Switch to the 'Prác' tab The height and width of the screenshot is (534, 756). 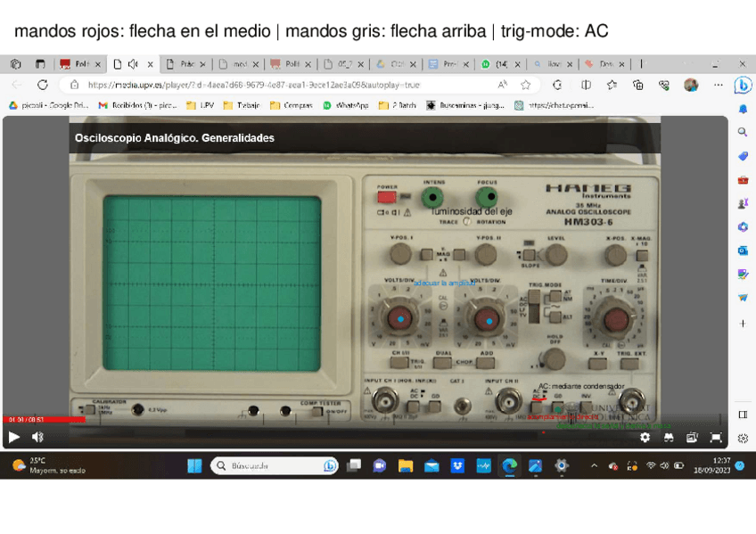tap(185, 63)
